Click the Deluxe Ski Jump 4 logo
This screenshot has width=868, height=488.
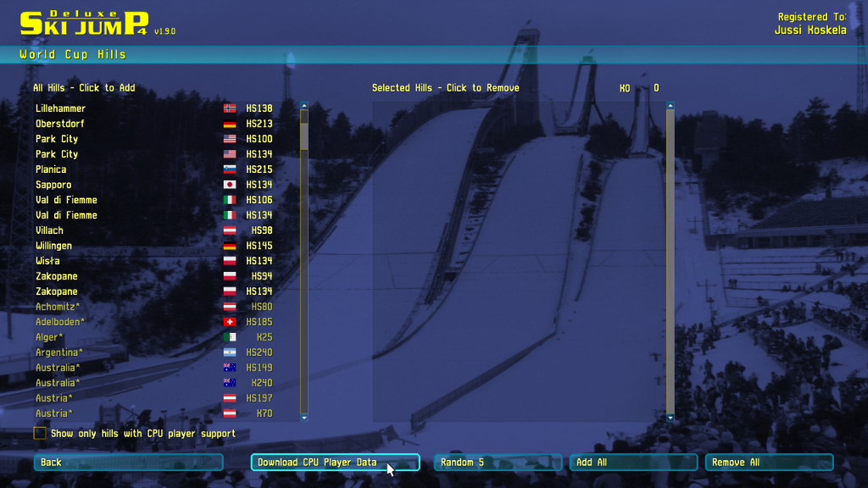85,23
